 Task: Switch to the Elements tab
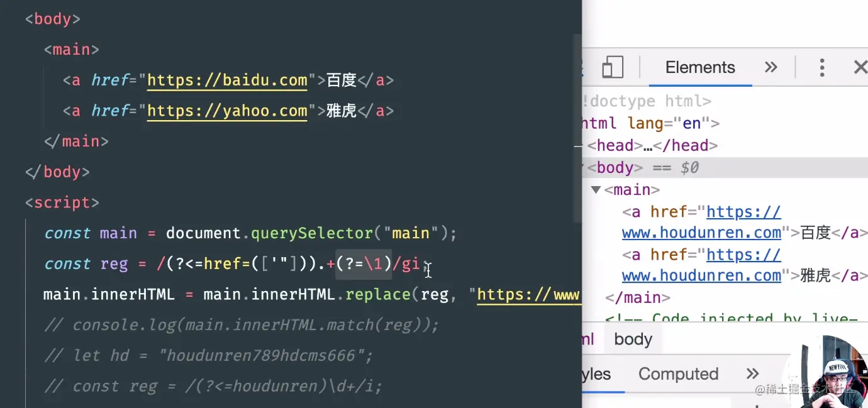[700, 67]
